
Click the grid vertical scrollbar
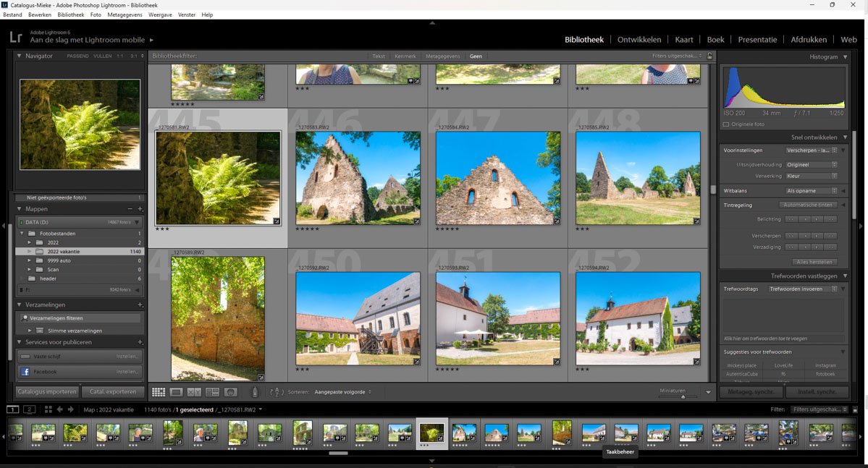[713, 190]
